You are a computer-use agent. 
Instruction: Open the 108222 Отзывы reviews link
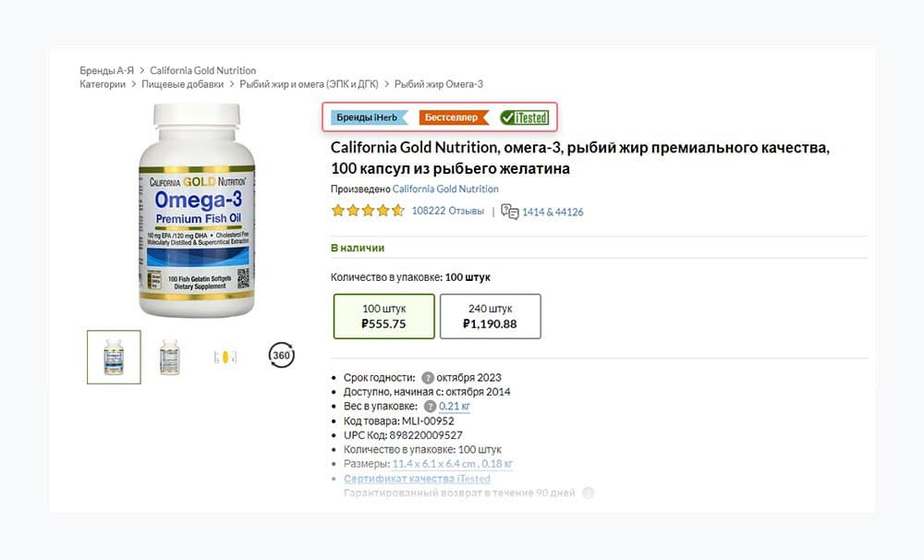[447, 211]
